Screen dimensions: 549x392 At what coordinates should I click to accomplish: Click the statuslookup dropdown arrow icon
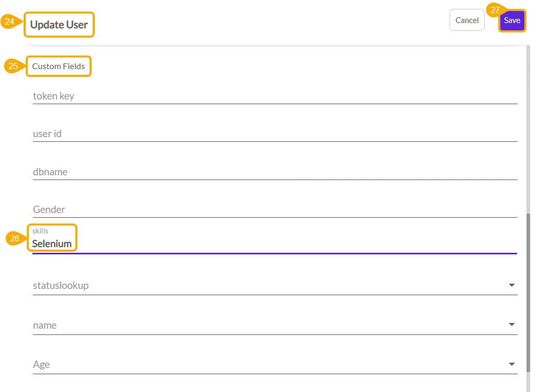click(511, 285)
